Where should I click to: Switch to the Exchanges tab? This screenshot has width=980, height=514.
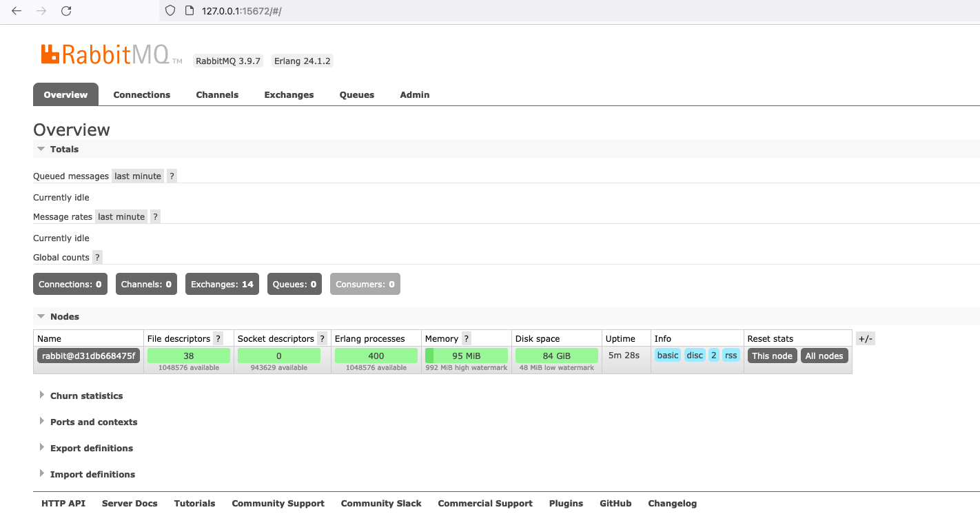pos(289,94)
